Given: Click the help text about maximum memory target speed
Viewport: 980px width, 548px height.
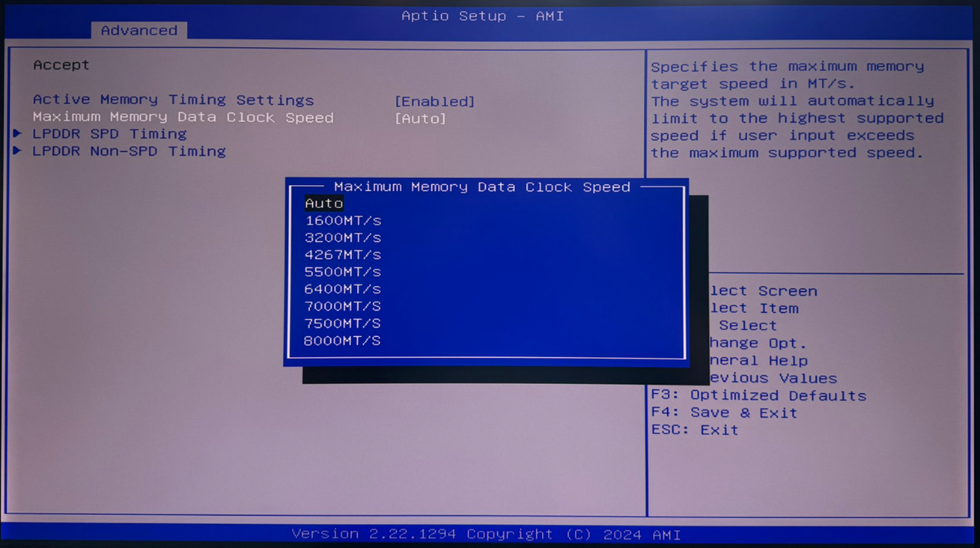Looking at the screenshot, I should pyautogui.click(x=797, y=109).
